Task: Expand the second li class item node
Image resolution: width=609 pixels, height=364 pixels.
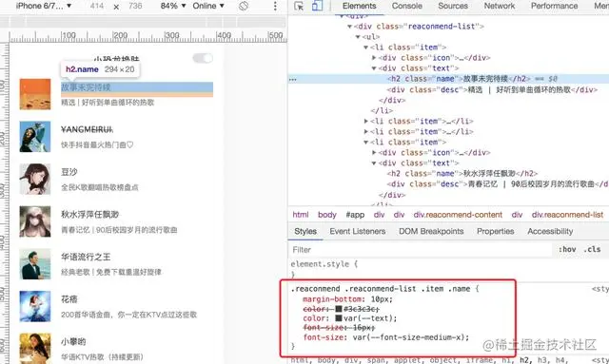Action: click(365, 121)
